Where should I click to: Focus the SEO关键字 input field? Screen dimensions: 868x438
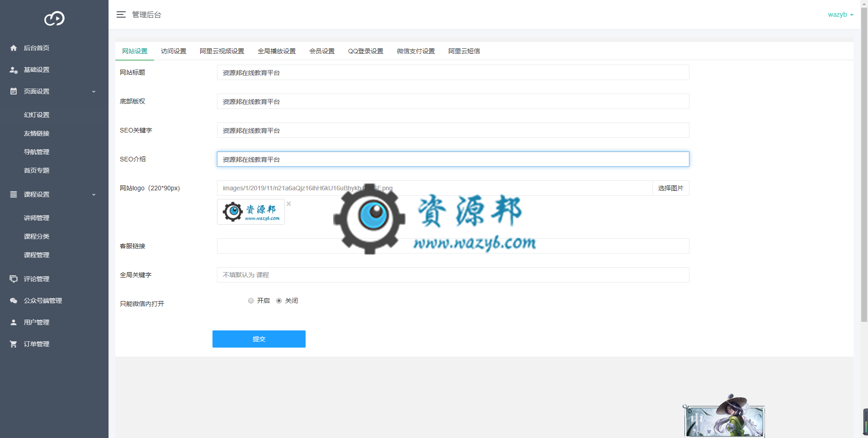tap(453, 130)
